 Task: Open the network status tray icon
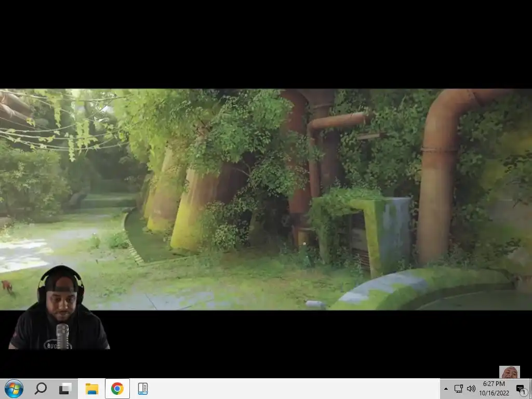click(x=458, y=389)
